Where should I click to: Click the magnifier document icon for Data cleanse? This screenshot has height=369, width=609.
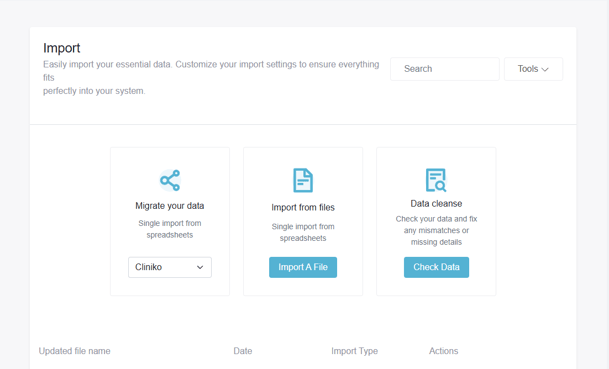click(436, 180)
